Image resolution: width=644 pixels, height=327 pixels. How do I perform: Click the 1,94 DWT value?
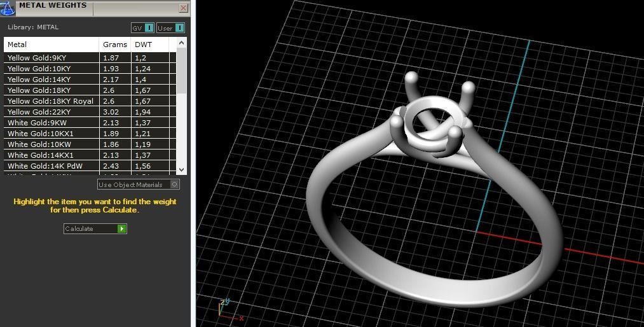pyautogui.click(x=143, y=112)
